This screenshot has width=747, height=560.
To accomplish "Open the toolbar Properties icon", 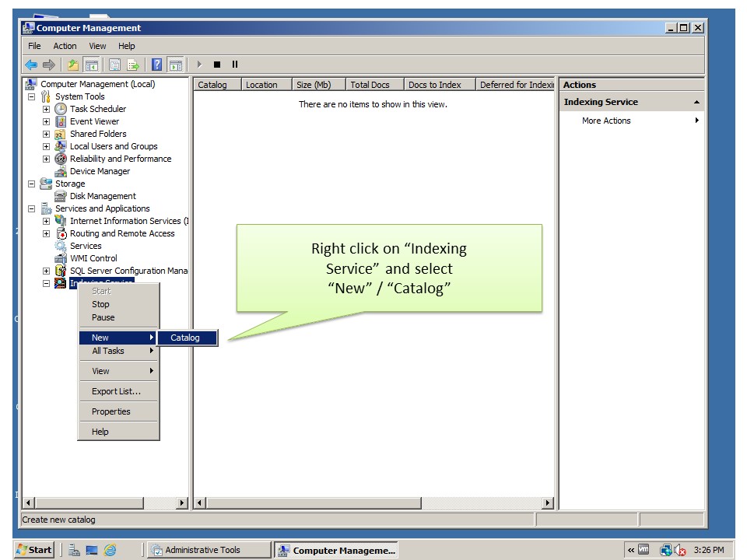I will click(115, 65).
